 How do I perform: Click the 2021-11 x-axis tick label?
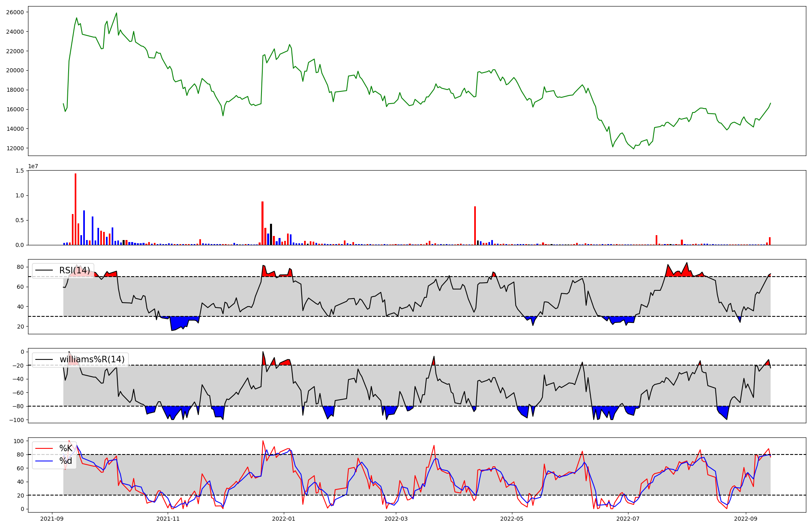(168, 519)
